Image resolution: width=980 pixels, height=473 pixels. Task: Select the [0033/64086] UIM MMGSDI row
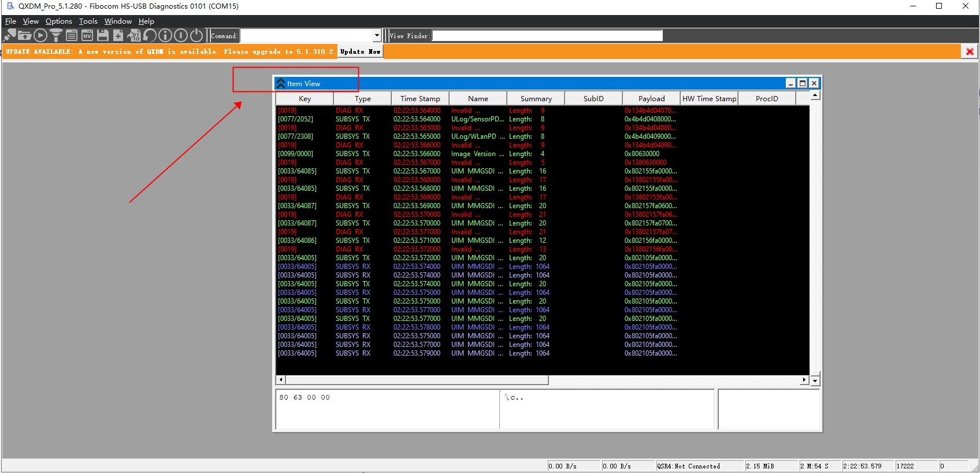pos(543,241)
